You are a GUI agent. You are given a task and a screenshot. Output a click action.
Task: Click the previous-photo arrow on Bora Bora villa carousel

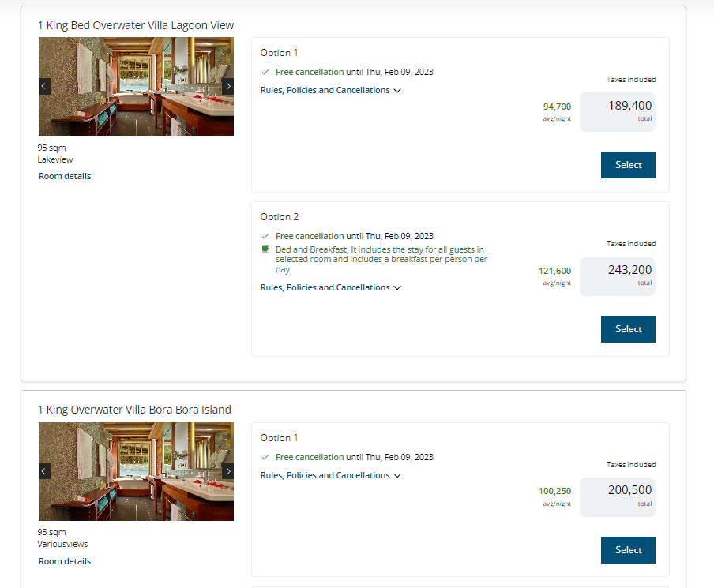point(43,471)
